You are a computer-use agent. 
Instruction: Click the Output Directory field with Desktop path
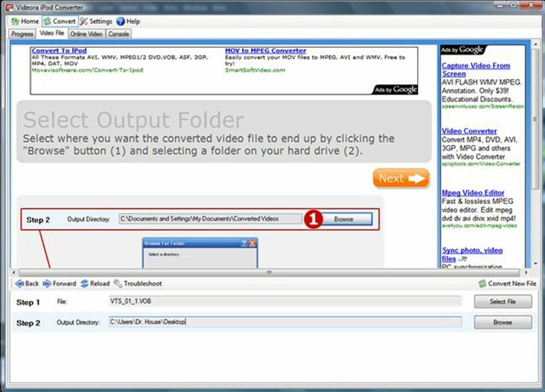285,322
